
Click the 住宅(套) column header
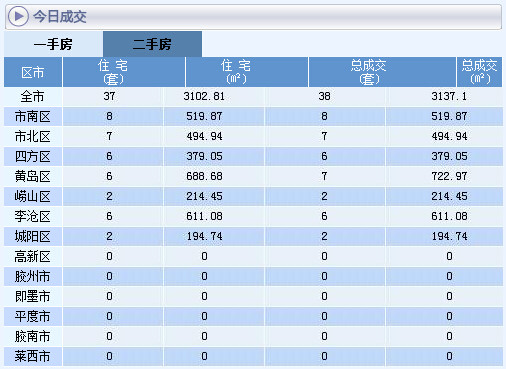(x=124, y=72)
